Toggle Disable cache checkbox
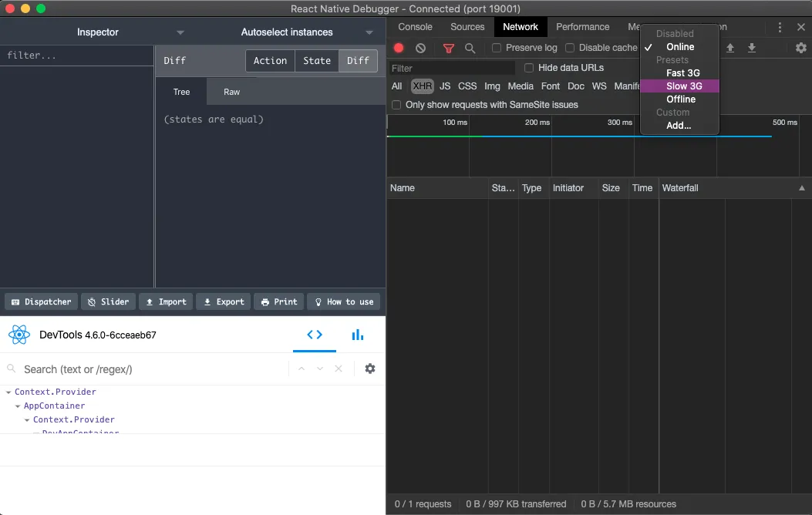 (x=570, y=48)
